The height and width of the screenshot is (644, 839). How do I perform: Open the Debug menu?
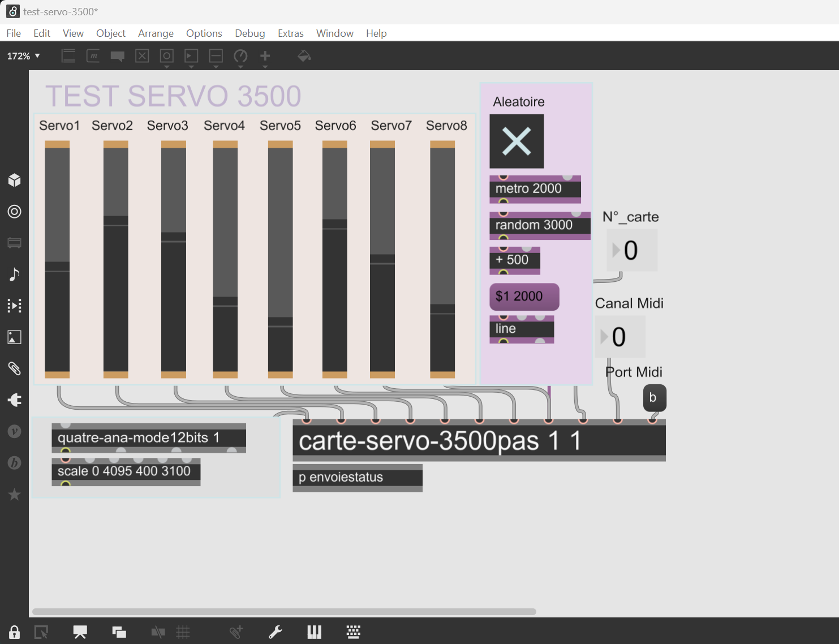click(250, 33)
